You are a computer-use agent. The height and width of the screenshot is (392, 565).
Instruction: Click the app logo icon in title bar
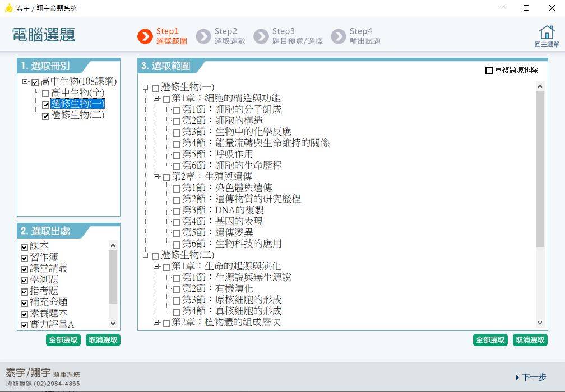click(x=8, y=8)
